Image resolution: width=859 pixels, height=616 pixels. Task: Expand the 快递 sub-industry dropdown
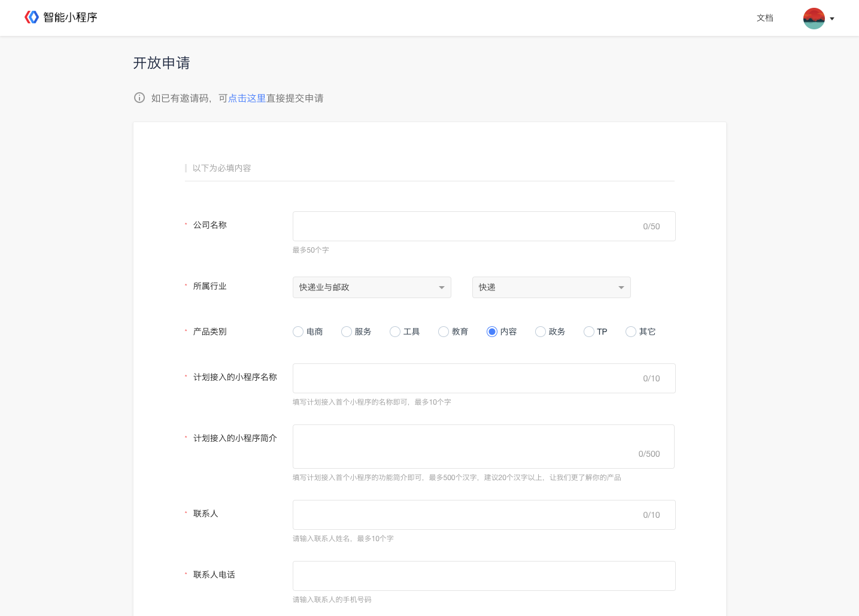pos(551,287)
